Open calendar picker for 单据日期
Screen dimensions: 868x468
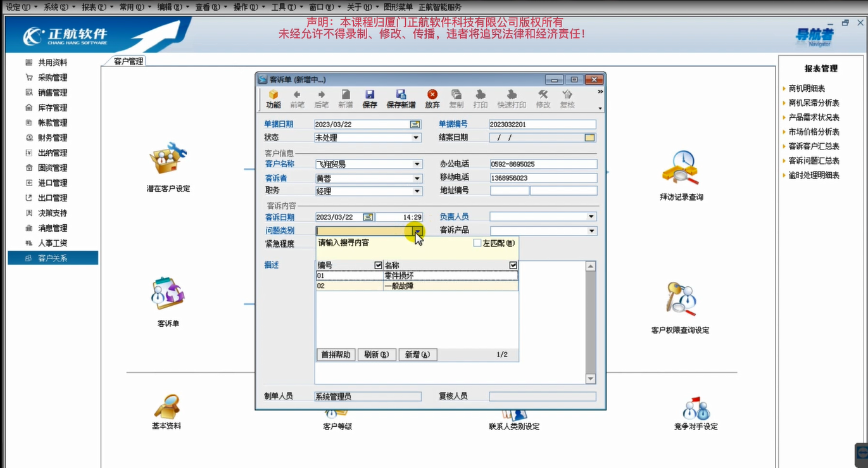click(415, 125)
